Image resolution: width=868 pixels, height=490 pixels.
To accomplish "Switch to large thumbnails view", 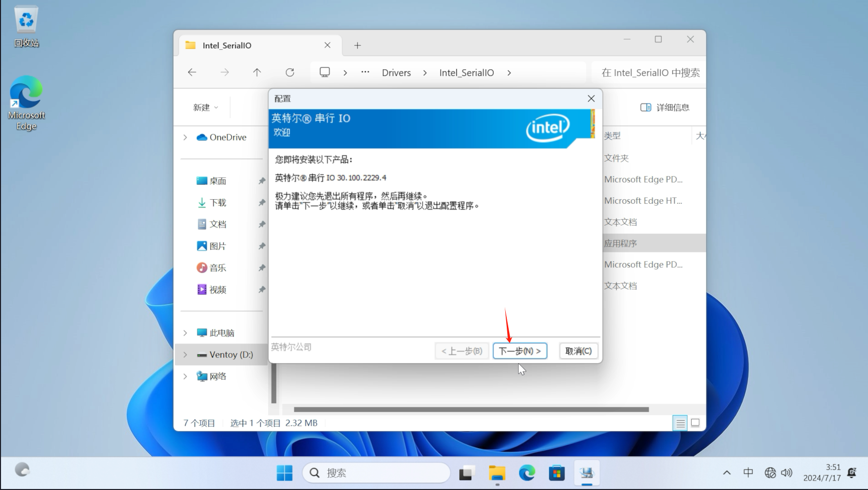I will point(695,423).
